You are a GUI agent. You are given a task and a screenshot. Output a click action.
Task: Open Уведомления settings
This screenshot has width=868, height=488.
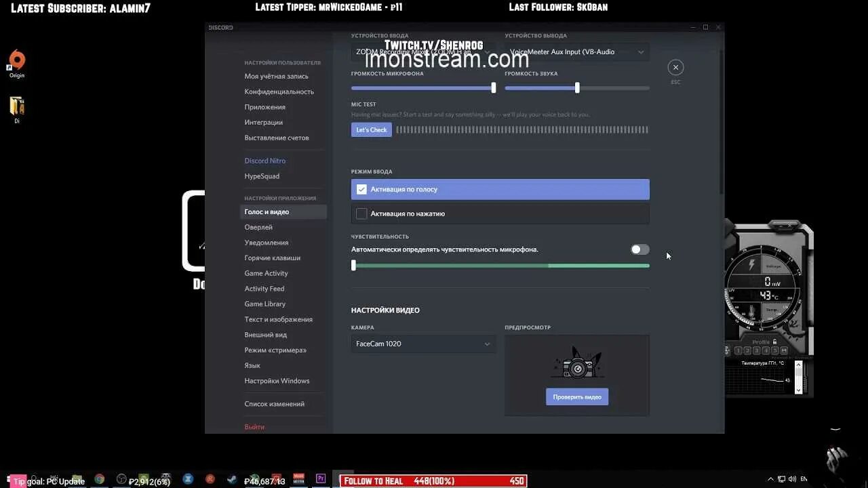[267, 243]
